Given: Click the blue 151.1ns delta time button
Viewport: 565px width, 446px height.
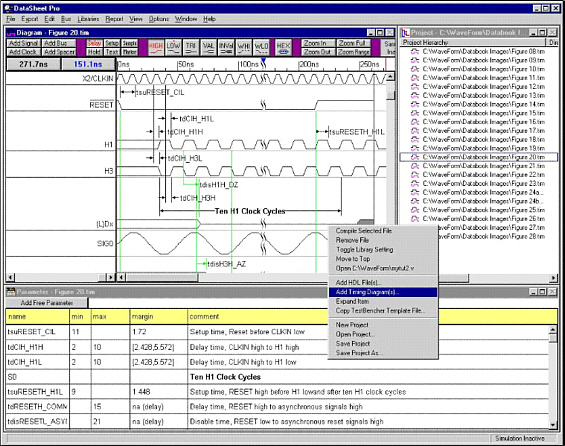Looking at the screenshot, I should [88, 64].
